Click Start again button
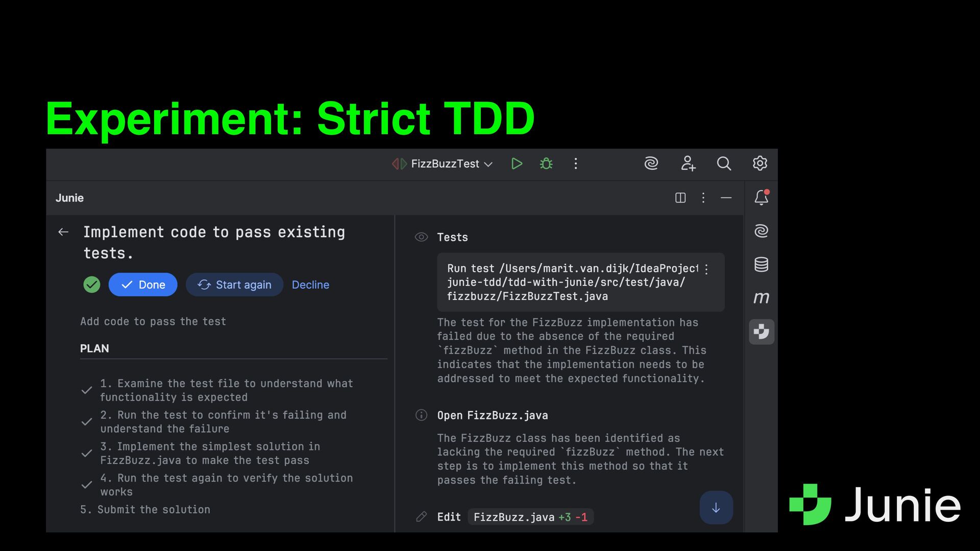This screenshot has width=980, height=551. (234, 285)
